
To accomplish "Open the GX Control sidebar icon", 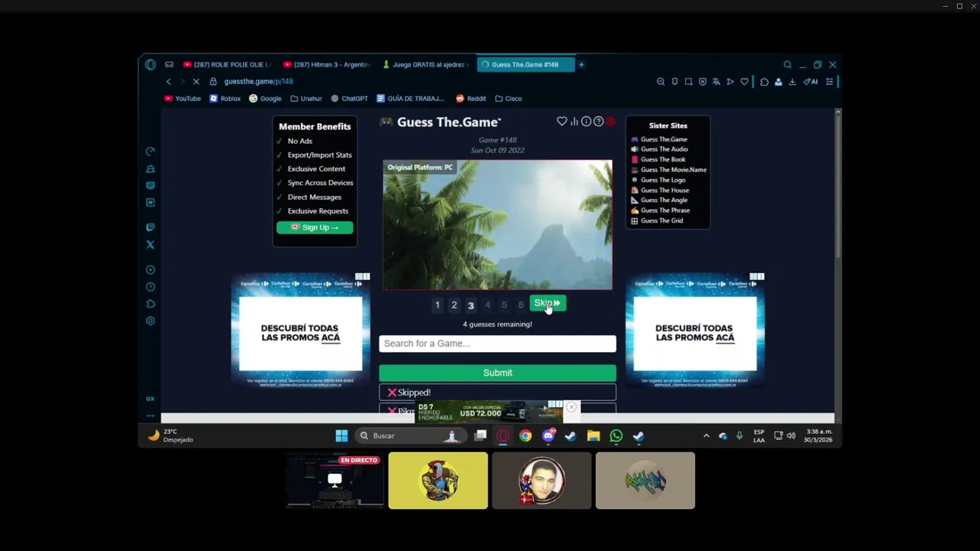I will point(150,152).
